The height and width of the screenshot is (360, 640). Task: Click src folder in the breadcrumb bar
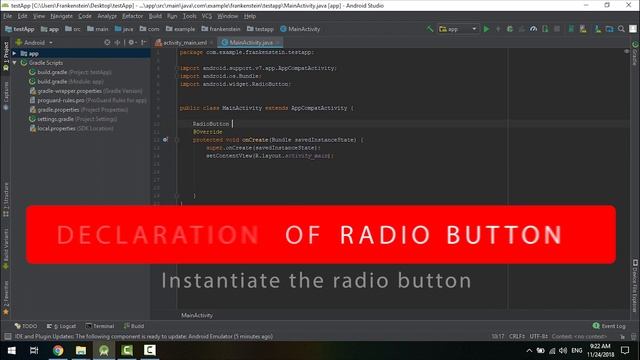coord(73,29)
